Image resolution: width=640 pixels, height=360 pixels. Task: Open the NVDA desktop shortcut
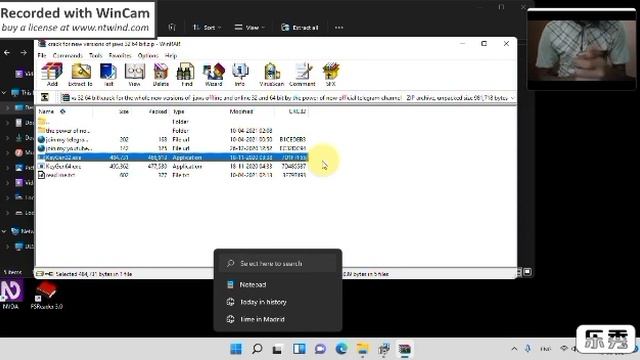[11, 295]
